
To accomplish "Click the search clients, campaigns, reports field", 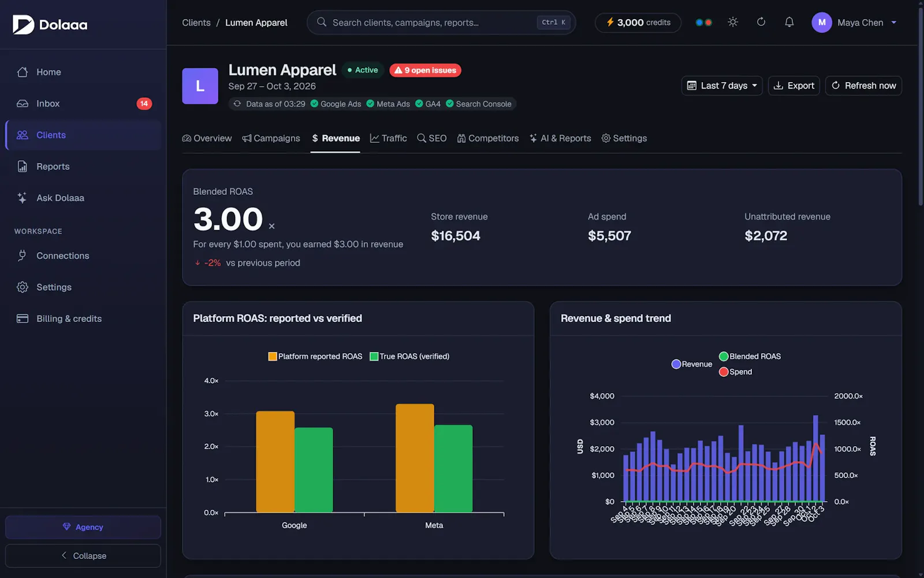I will 441,23.
